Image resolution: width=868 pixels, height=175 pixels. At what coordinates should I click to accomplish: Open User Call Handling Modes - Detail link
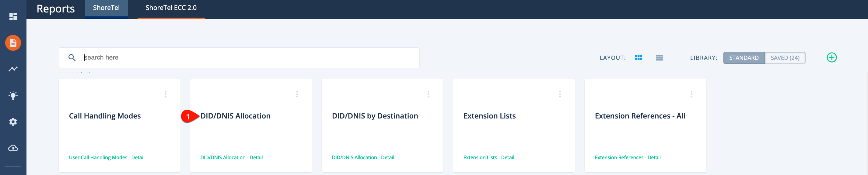[107, 157]
